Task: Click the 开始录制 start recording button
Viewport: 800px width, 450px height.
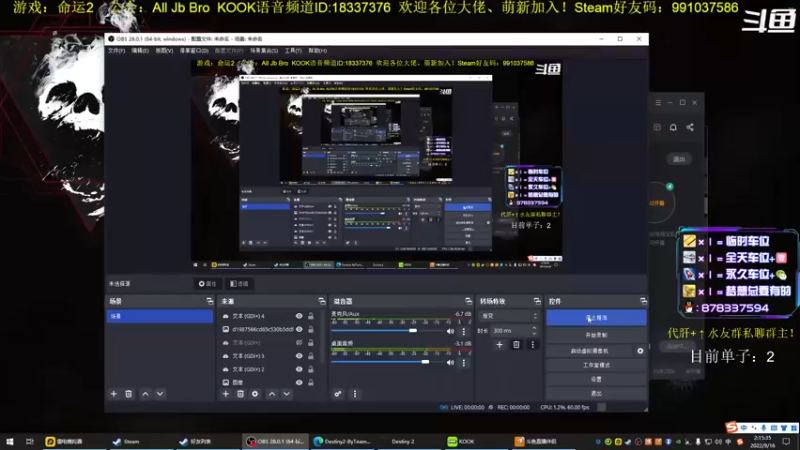Action: tap(596, 335)
